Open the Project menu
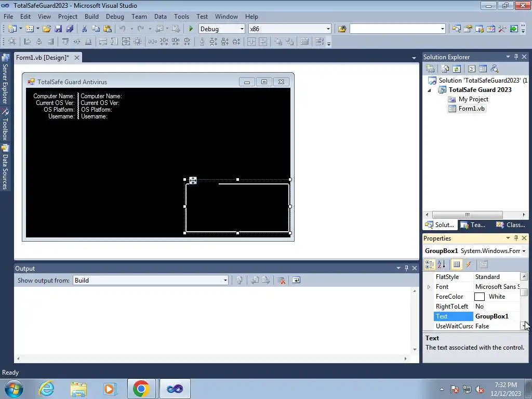 68,16
